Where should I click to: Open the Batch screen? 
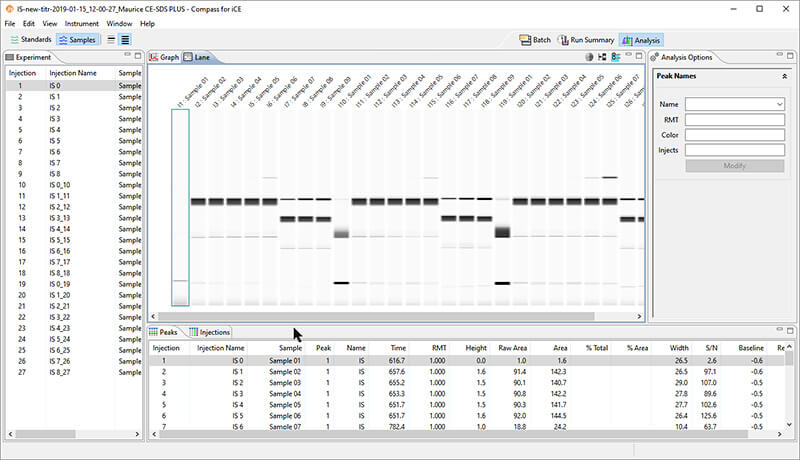[x=535, y=40]
